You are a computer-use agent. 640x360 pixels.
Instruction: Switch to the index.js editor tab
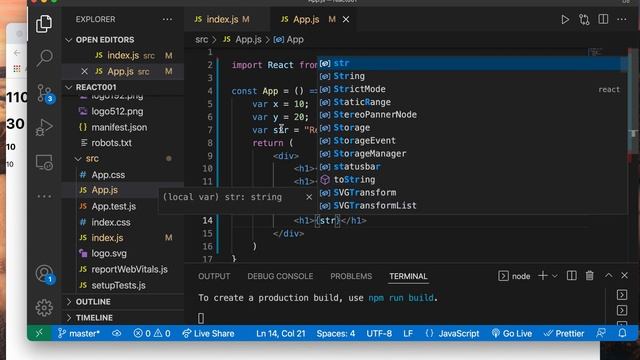[x=222, y=19]
